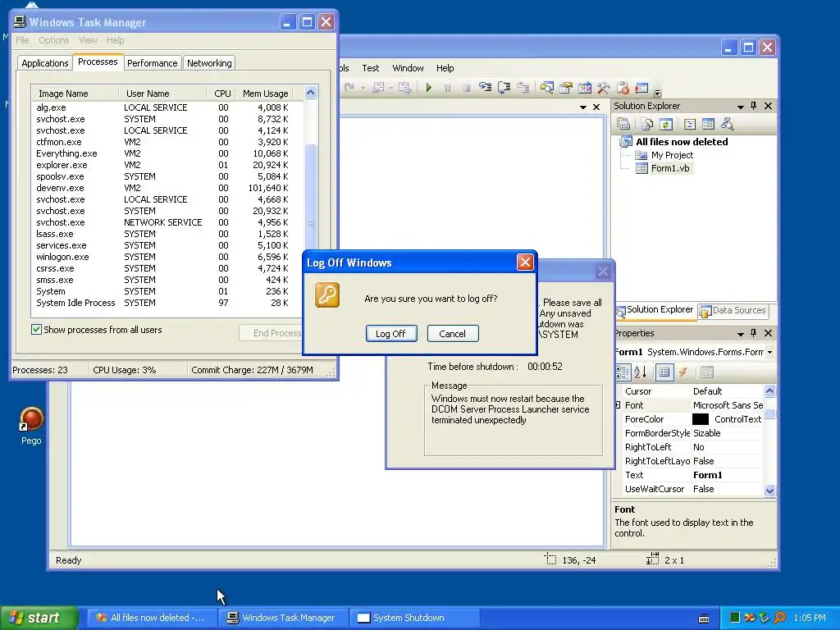The height and width of the screenshot is (630, 840).
Task: Switch Properties grid to Categorized view
Action: pyautogui.click(x=623, y=372)
